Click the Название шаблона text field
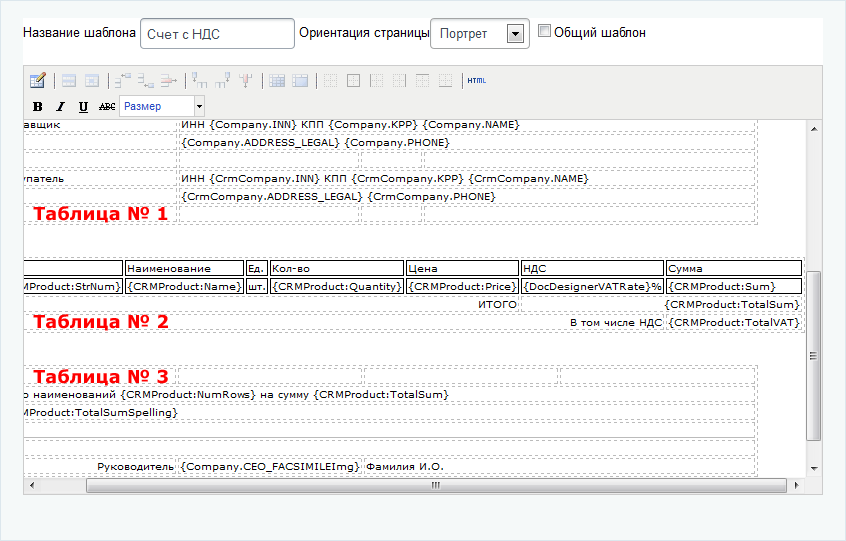Image resolution: width=846 pixels, height=541 pixels. 217,34
